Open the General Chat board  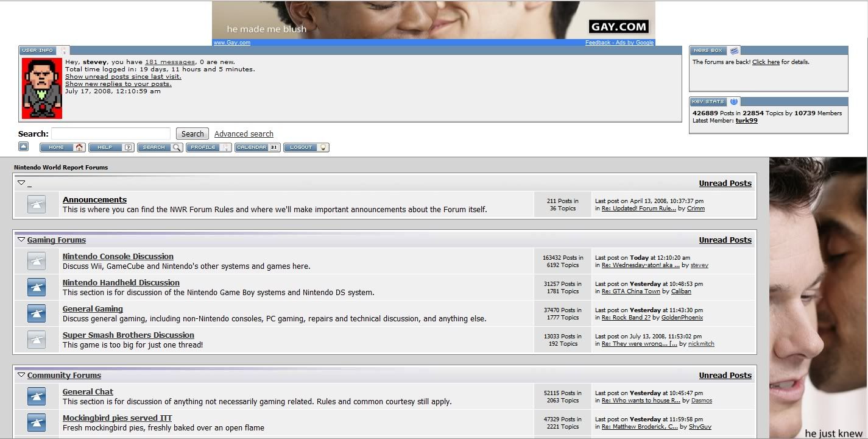pos(88,391)
